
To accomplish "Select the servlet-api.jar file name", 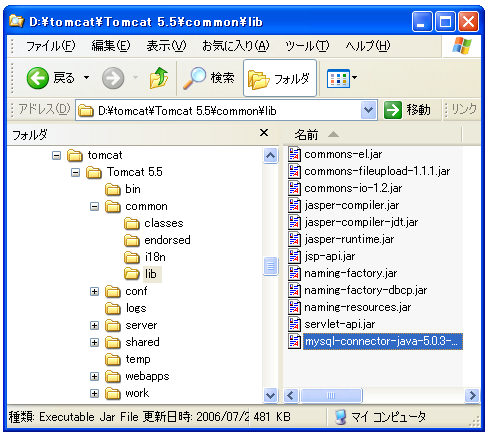I will pos(340,324).
